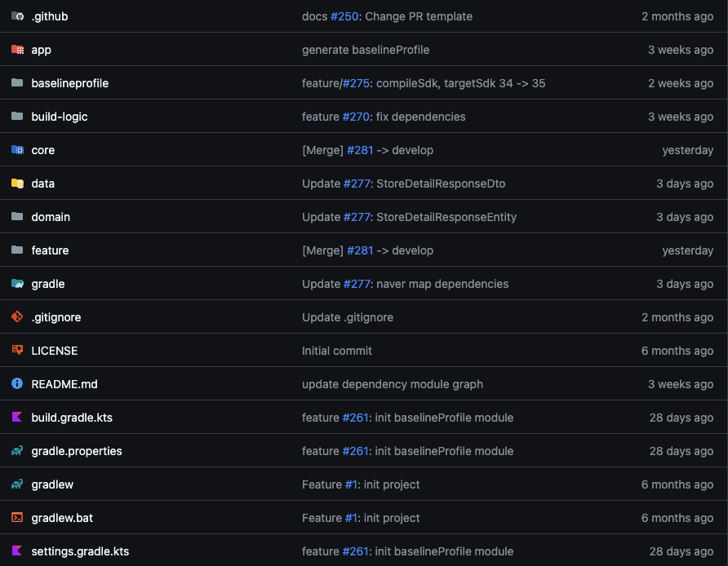Open 'update dependency module graph' commit

click(393, 384)
